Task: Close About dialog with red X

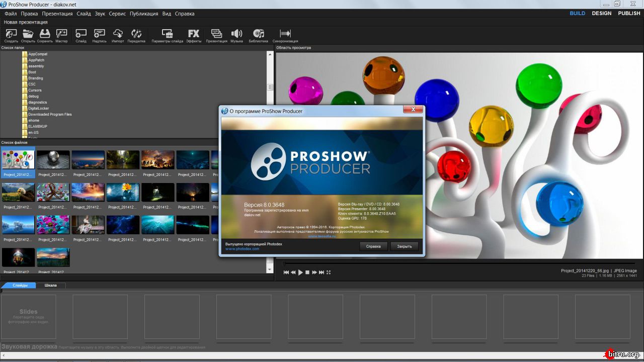Action: pos(413,109)
